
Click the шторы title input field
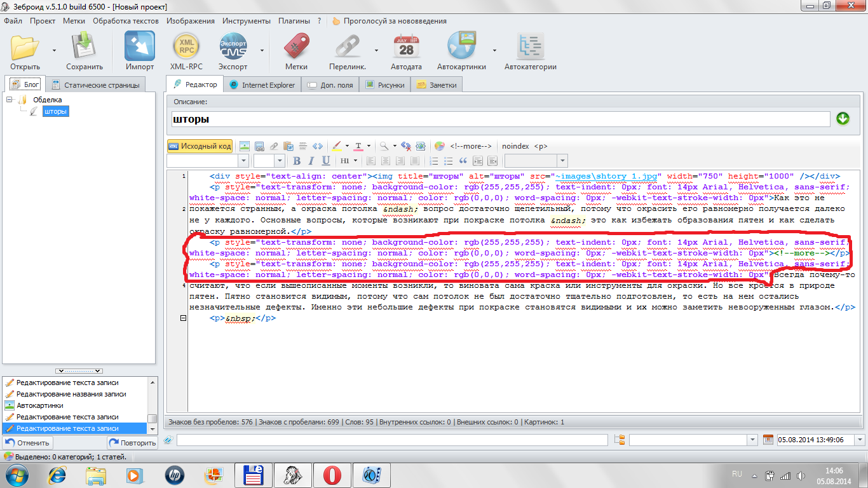501,119
